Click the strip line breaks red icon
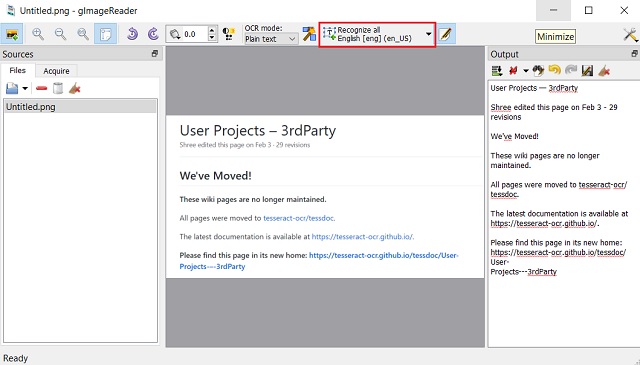Screen dimensions: 640x365 pos(513,71)
